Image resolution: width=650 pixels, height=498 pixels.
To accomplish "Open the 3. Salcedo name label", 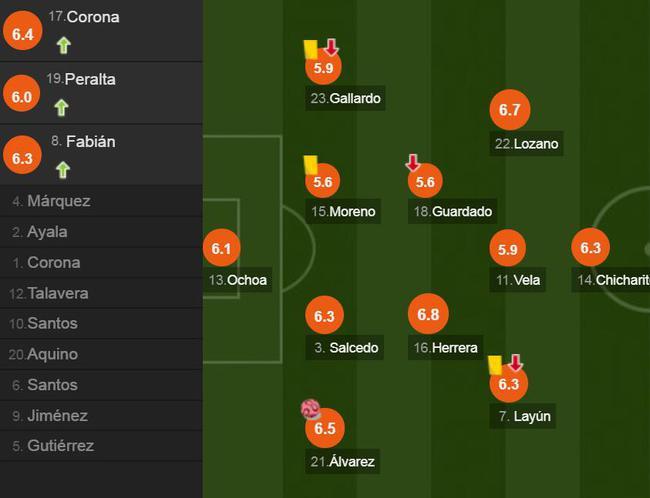I will (x=345, y=347).
